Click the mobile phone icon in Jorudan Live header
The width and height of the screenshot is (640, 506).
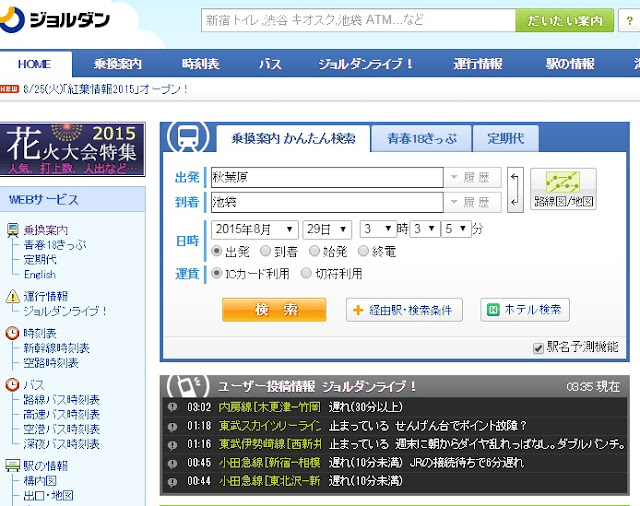click(188, 385)
